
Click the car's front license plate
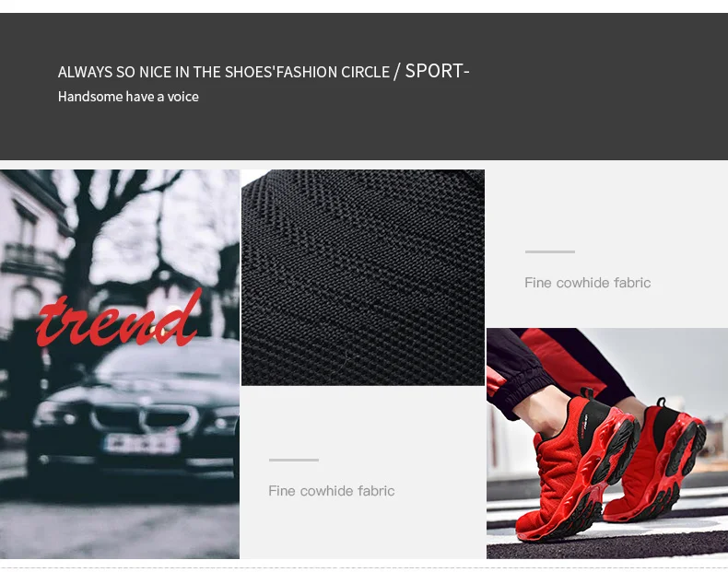click(x=141, y=443)
